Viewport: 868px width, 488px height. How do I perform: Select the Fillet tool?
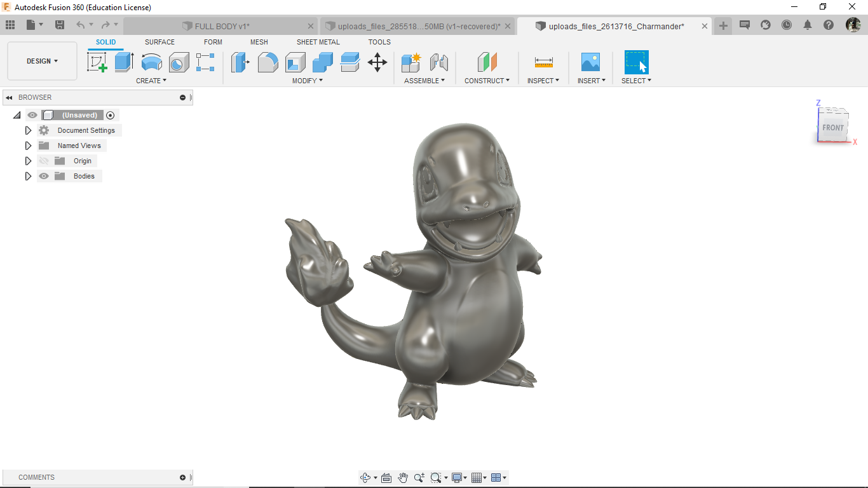(268, 62)
